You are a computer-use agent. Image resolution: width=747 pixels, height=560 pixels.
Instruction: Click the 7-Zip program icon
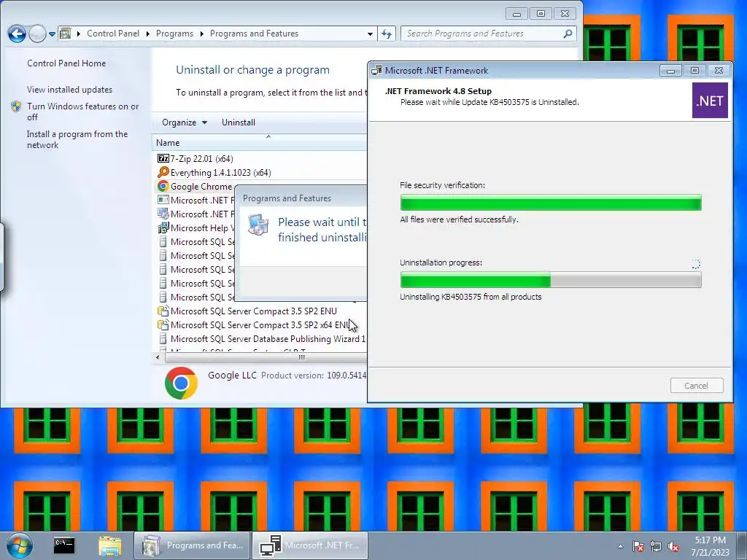[x=163, y=158]
